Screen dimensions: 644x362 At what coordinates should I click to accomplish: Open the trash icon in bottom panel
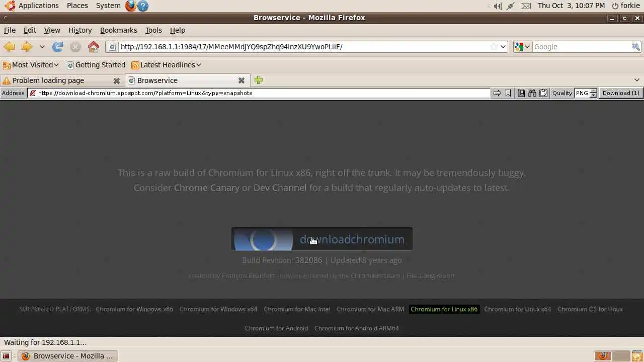tap(637, 356)
